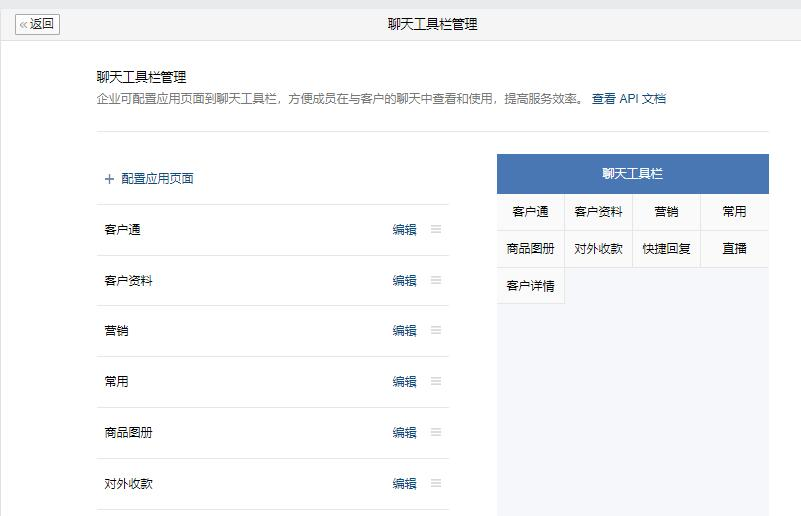The width and height of the screenshot is (801, 516).
Task: Click the 聊天工具栏管理 section heading
Action: point(142,77)
